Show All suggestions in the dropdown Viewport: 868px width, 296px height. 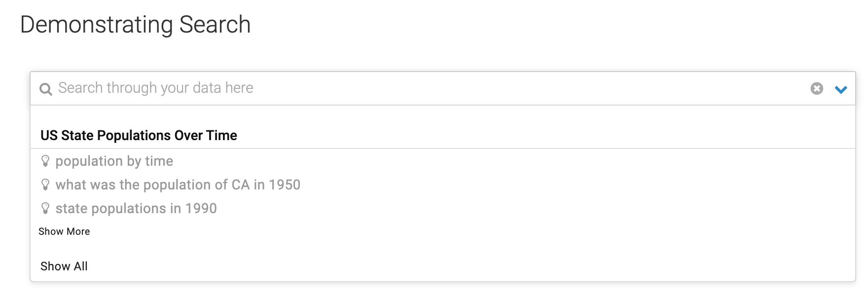click(x=64, y=266)
